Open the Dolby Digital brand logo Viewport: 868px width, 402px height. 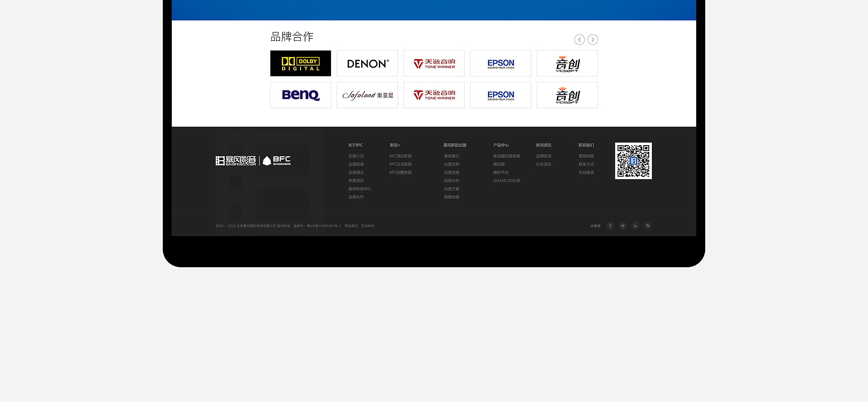(x=301, y=63)
